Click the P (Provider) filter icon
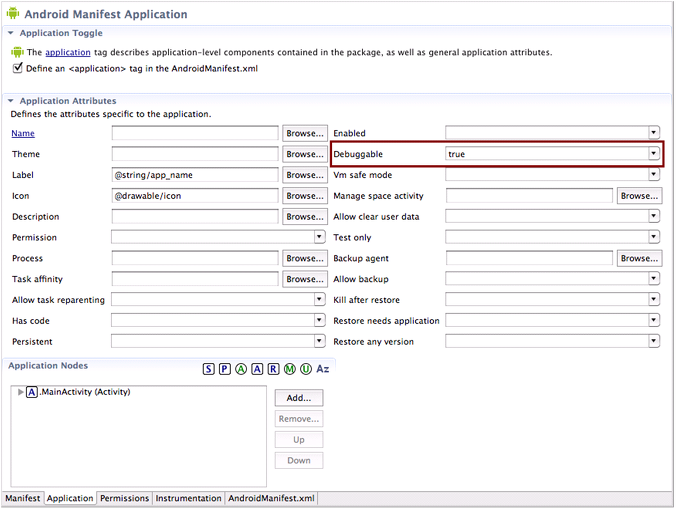Viewport: 676px width, 510px height. click(225, 369)
